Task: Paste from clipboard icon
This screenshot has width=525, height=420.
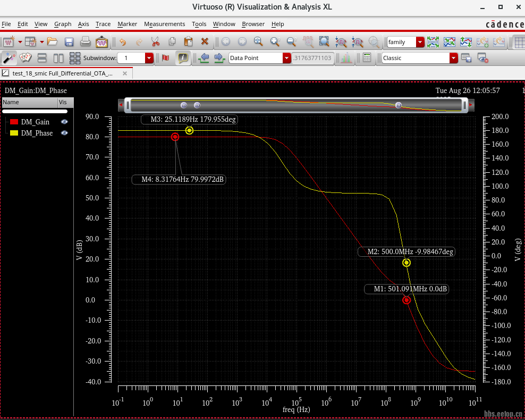Action: pyautogui.click(x=188, y=41)
